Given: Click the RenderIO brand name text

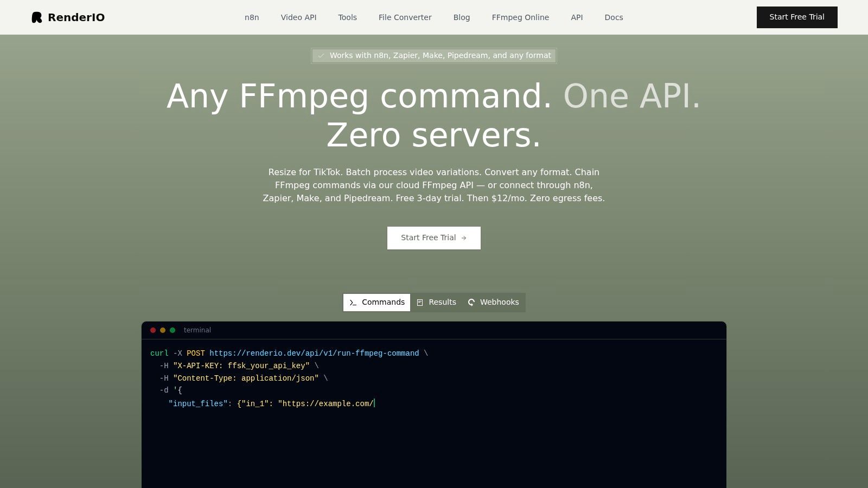Looking at the screenshot, I should click(76, 17).
